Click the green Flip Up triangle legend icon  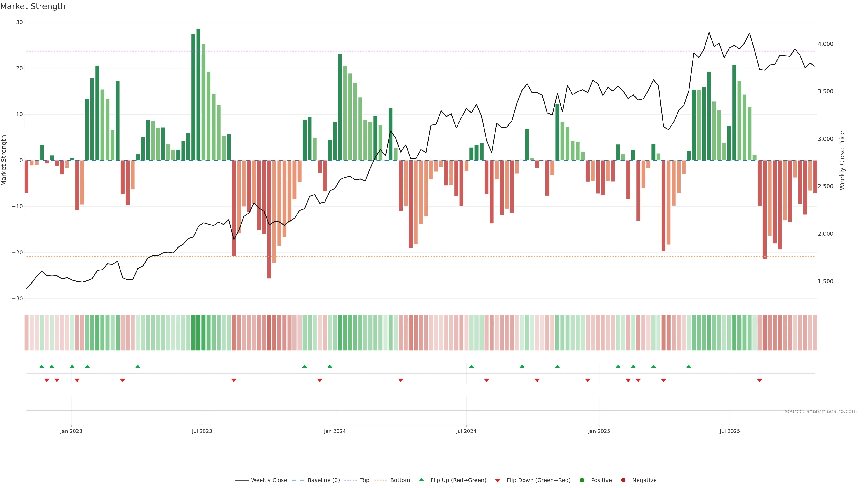[421, 480]
